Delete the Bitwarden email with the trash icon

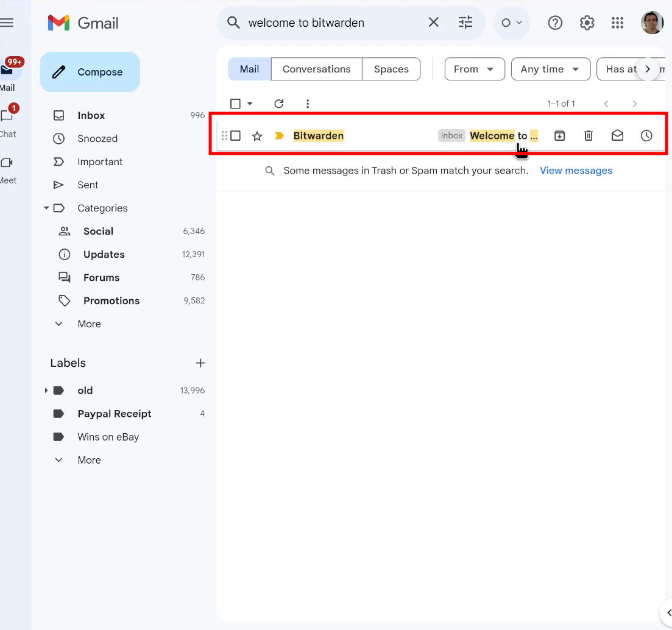click(589, 136)
